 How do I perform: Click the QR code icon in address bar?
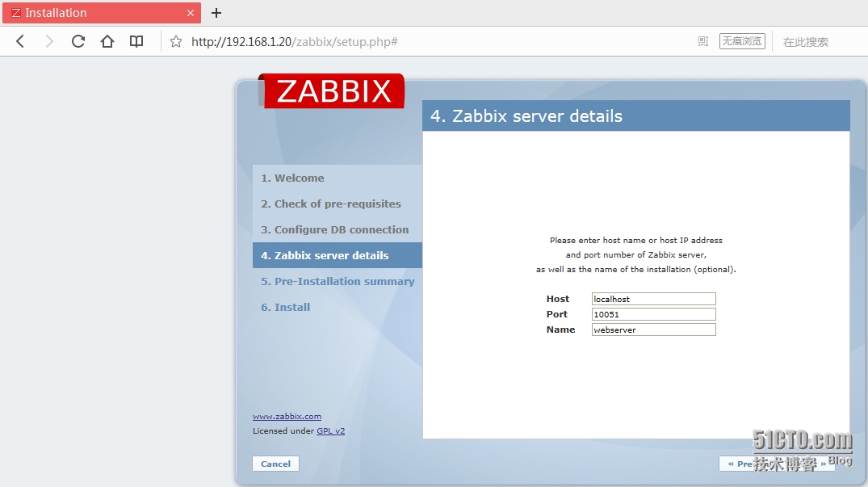703,41
